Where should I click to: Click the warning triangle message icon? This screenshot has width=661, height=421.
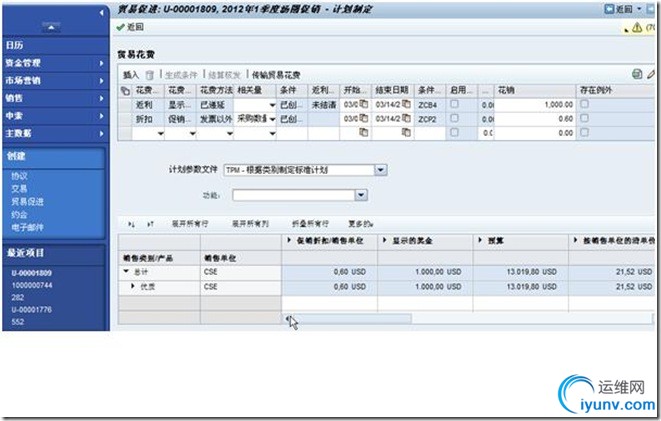pyautogui.click(x=637, y=27)
